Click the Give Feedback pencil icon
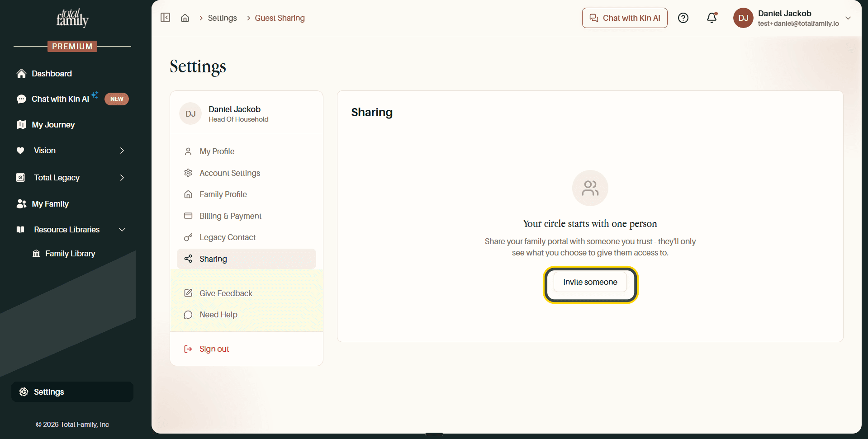The height and width of the screenshot is (439, 868). 188,293
